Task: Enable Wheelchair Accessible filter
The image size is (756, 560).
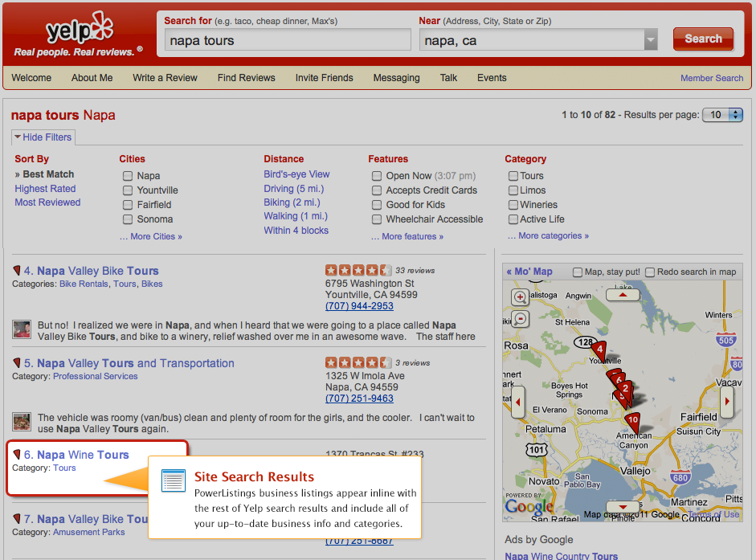Action: [x=377, y=219]
